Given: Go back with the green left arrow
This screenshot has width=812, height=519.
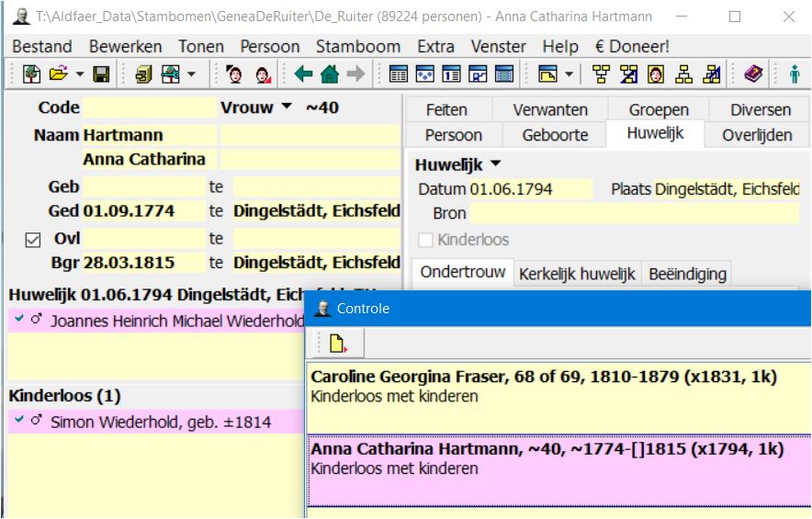Looking at the screenshot, I should click(x=304, y=74).
